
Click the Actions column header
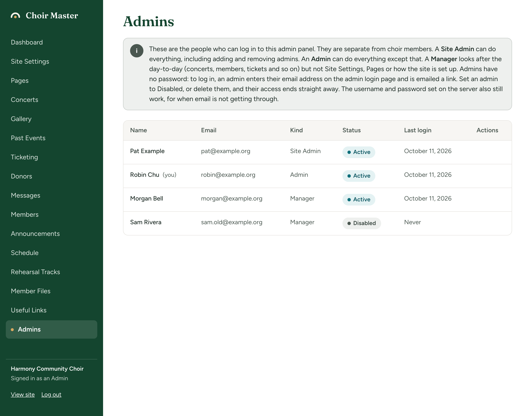pyautogui.click(x=487, y=130)
